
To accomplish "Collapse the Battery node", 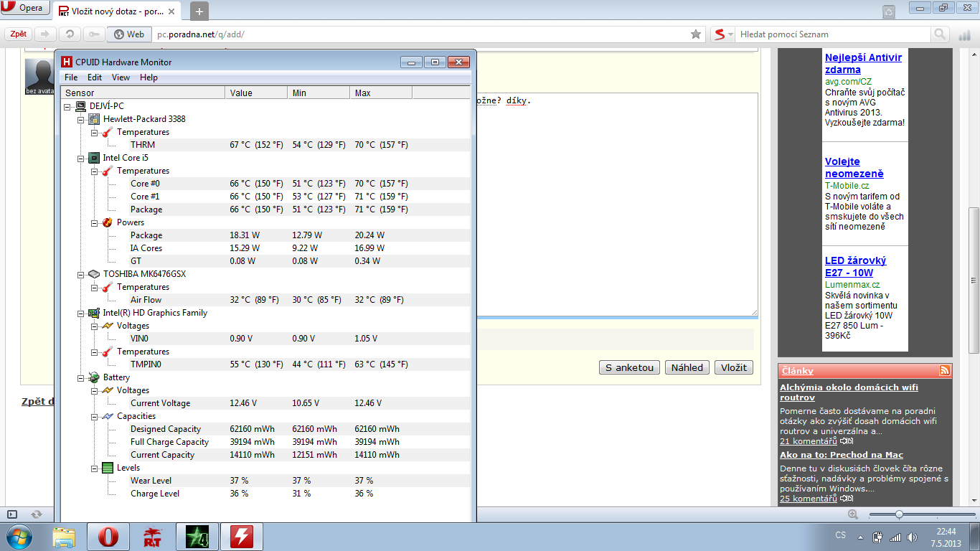I will coord(81,377).
